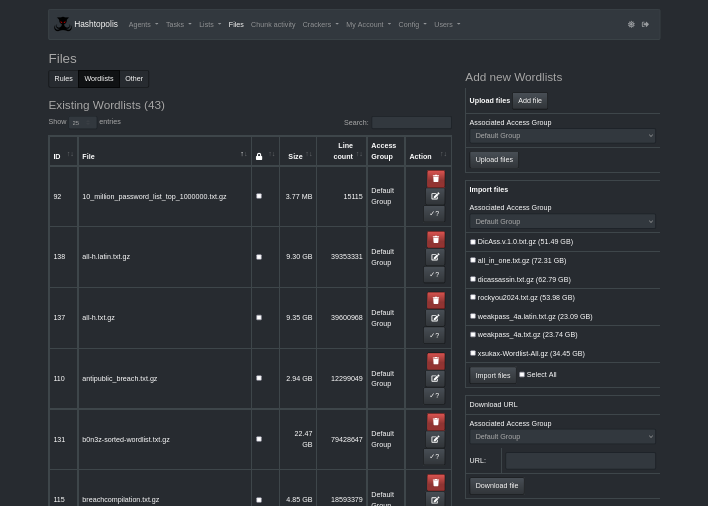Edit antipublic_breach.txt.gz via pencil icon

(x=435, y=379)
